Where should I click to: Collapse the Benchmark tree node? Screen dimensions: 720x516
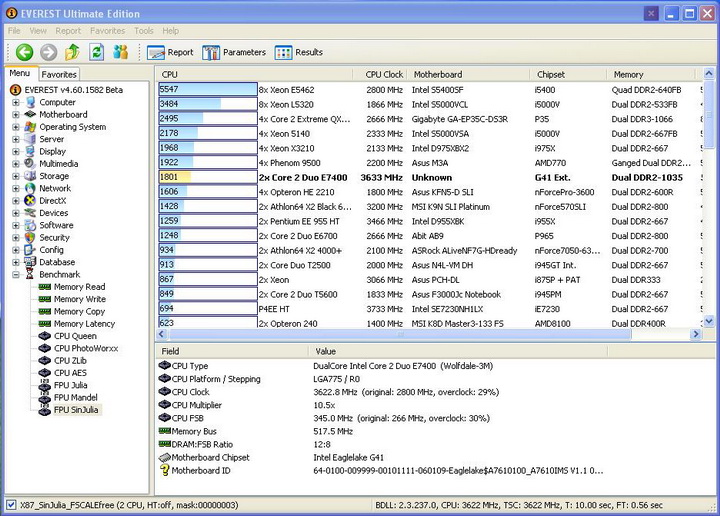tap(16, 274)
